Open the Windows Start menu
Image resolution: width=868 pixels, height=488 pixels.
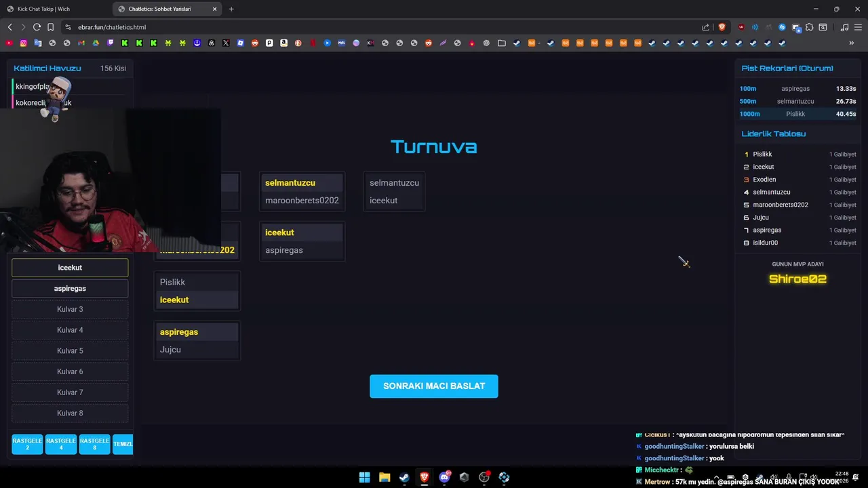[x=364, y=477]
